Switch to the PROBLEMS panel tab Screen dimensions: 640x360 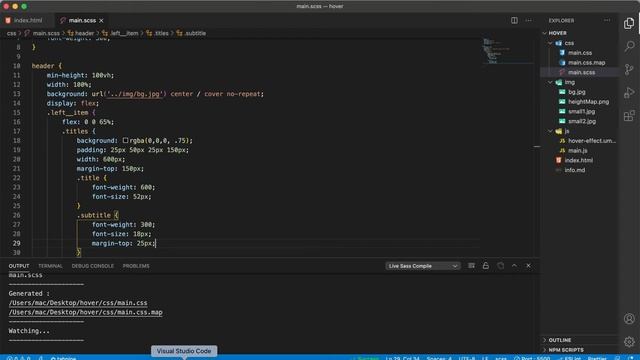coord(136,266)
